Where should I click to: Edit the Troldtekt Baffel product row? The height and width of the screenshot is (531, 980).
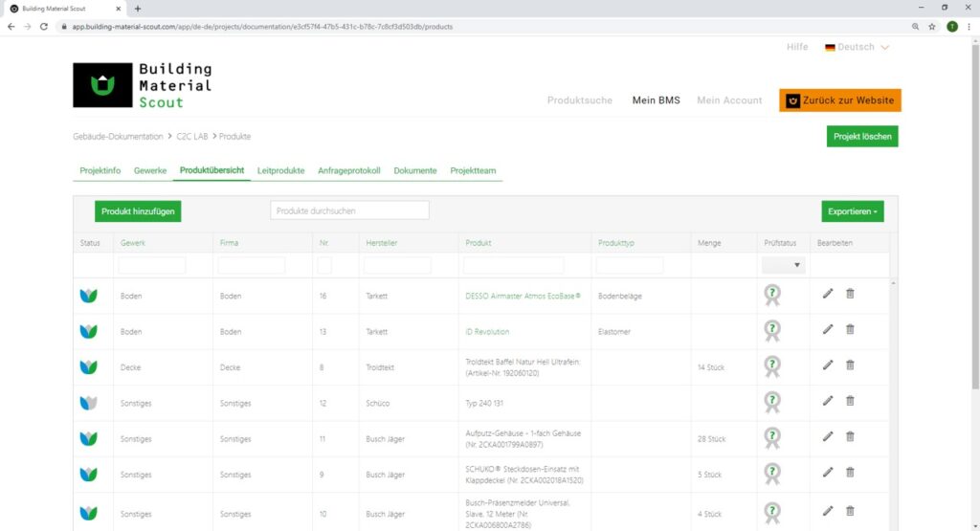point(828,365)
